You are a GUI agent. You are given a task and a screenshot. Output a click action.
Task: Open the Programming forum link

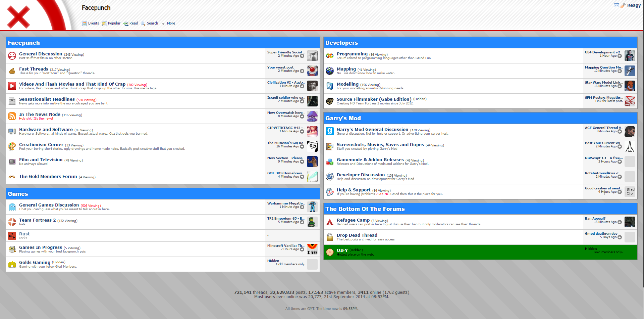click(x=352, y=54)
